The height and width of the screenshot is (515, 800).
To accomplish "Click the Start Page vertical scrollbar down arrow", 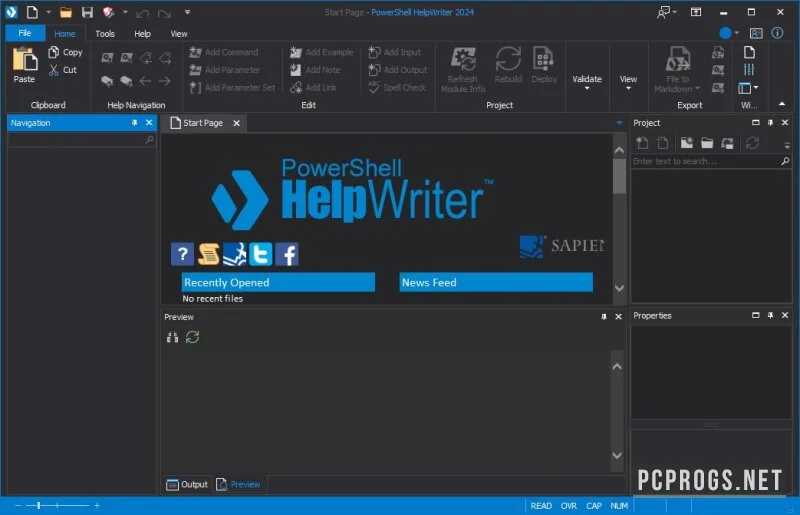I will click(619, 288).
